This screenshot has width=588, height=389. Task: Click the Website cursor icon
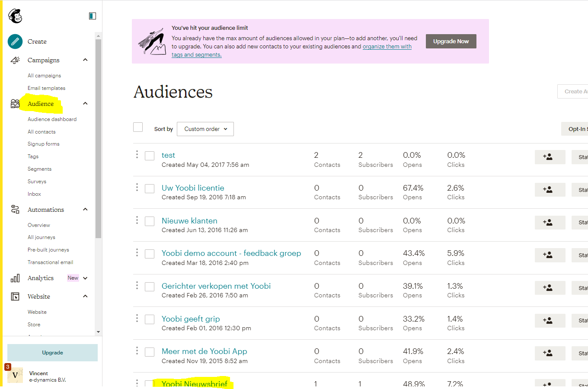15,297
